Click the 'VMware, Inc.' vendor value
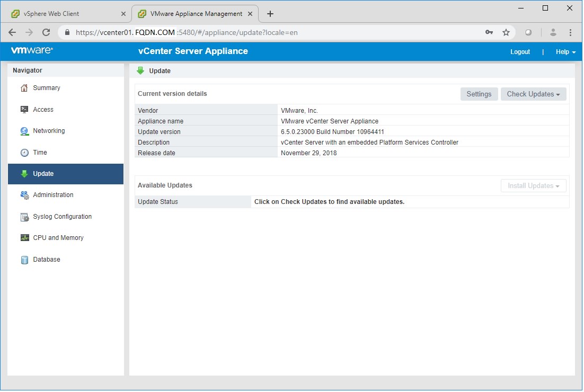The image size is (584, 392). click(299, 111)
